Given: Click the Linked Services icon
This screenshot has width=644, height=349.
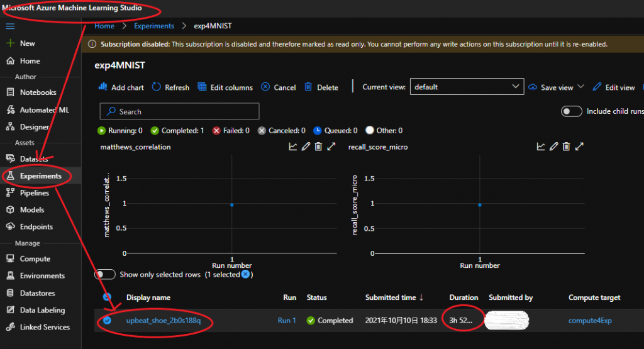Looking at the screenshot, I should 10,327.
